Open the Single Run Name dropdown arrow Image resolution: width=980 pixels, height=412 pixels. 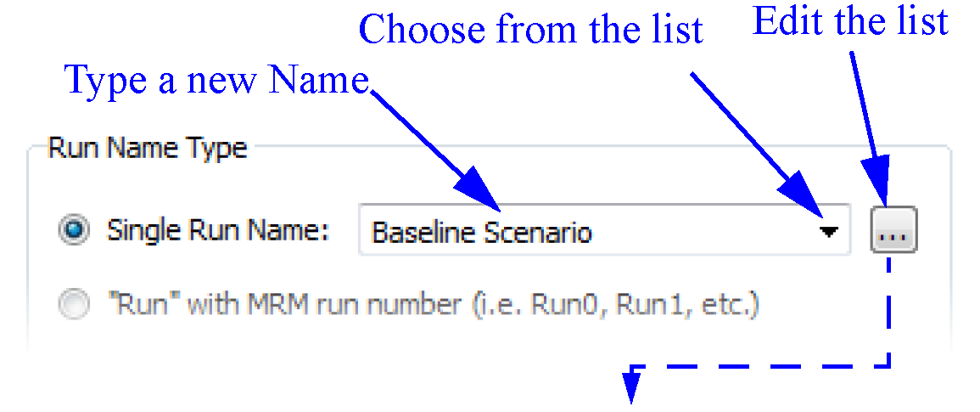point(829,231)
